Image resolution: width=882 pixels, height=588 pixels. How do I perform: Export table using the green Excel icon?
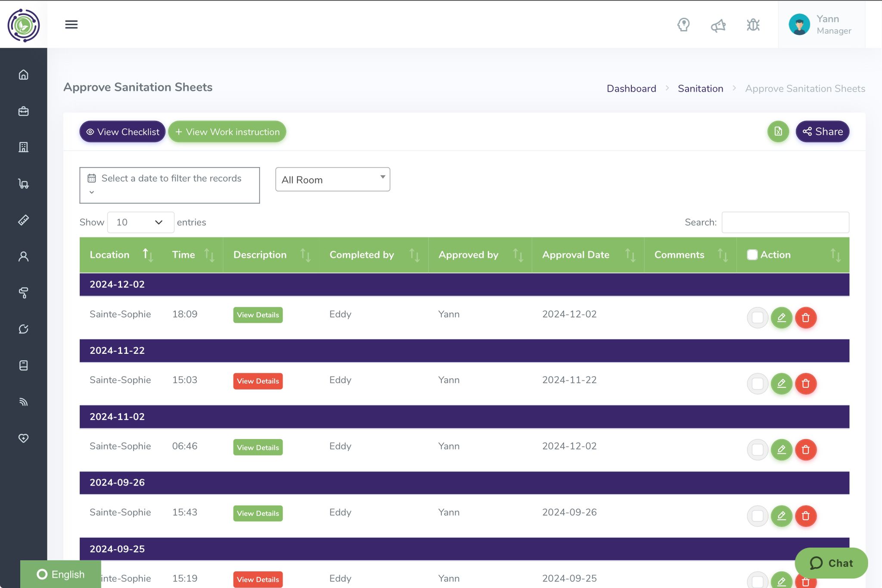coord(778,132)
